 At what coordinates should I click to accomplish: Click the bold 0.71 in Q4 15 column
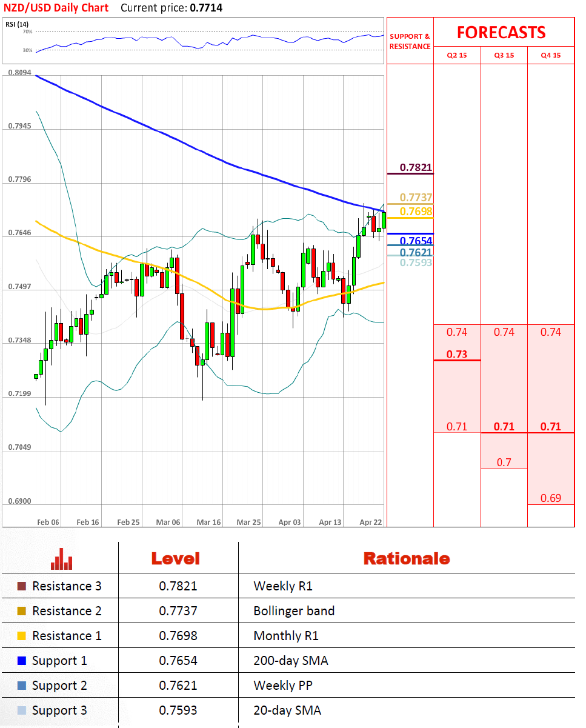551,427
